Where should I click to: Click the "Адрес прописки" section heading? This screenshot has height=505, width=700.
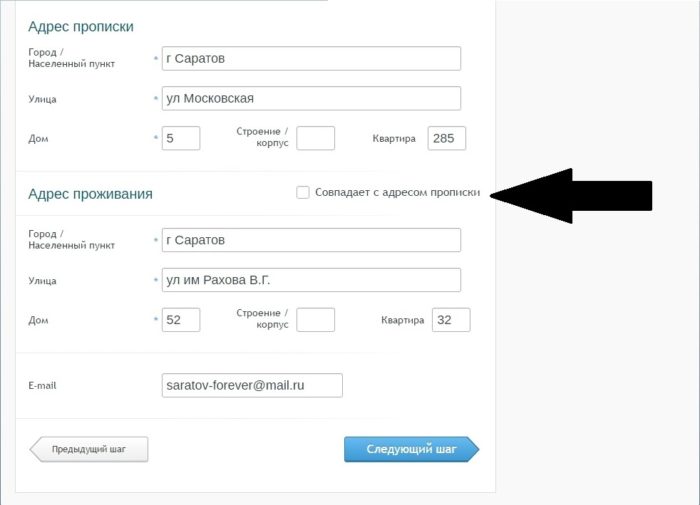pos(81,26)
